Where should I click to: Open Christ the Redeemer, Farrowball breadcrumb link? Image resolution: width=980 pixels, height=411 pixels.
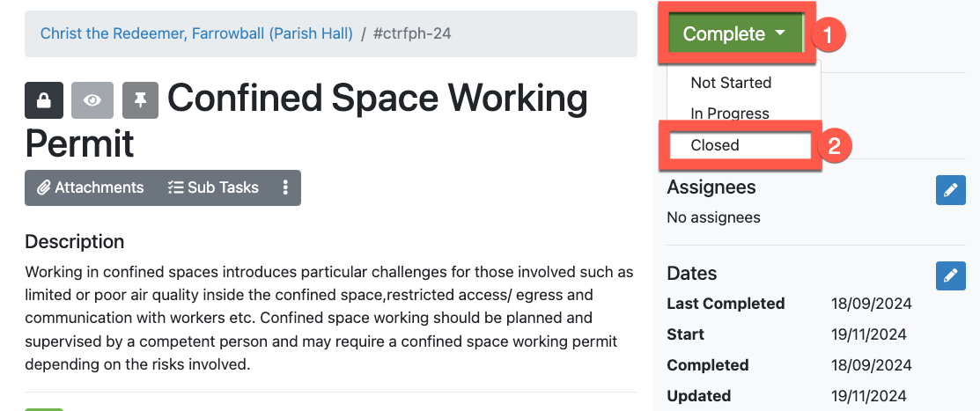pos(196,34)
